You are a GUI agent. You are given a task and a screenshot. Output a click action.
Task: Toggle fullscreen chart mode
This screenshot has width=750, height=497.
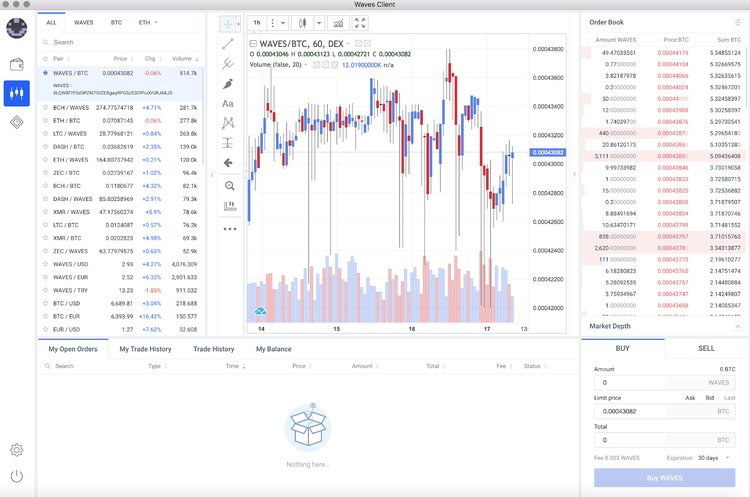[361, 22]
